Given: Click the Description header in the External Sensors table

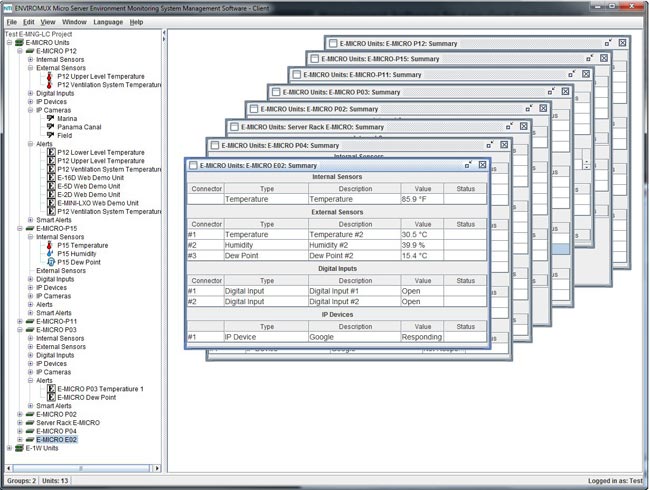Looking at the screenshot, I should [355, 224].
